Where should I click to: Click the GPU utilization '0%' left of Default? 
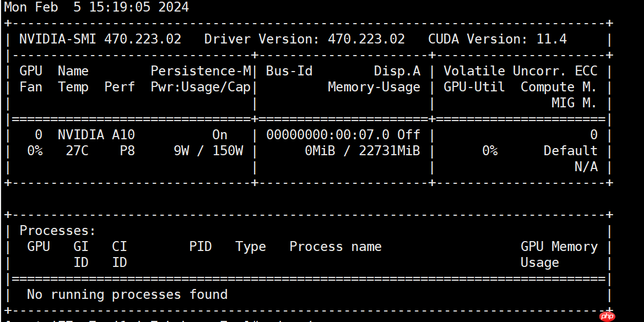click(490, 150)
